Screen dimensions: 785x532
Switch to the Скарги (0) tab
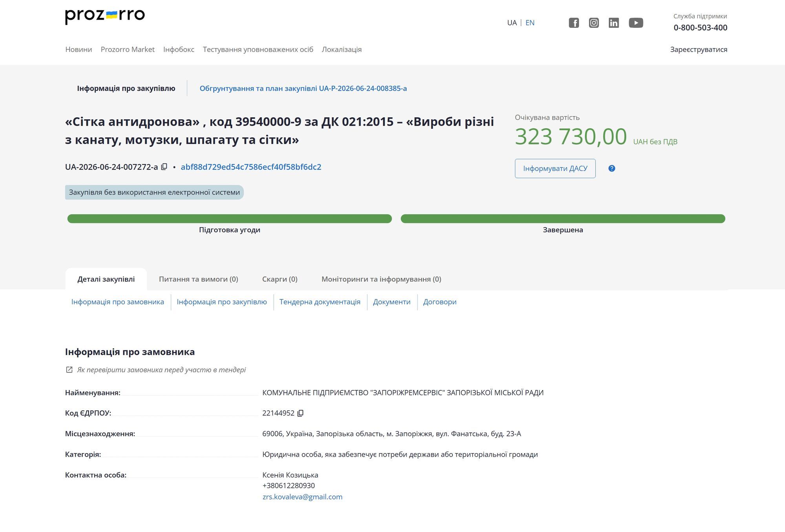280,279
